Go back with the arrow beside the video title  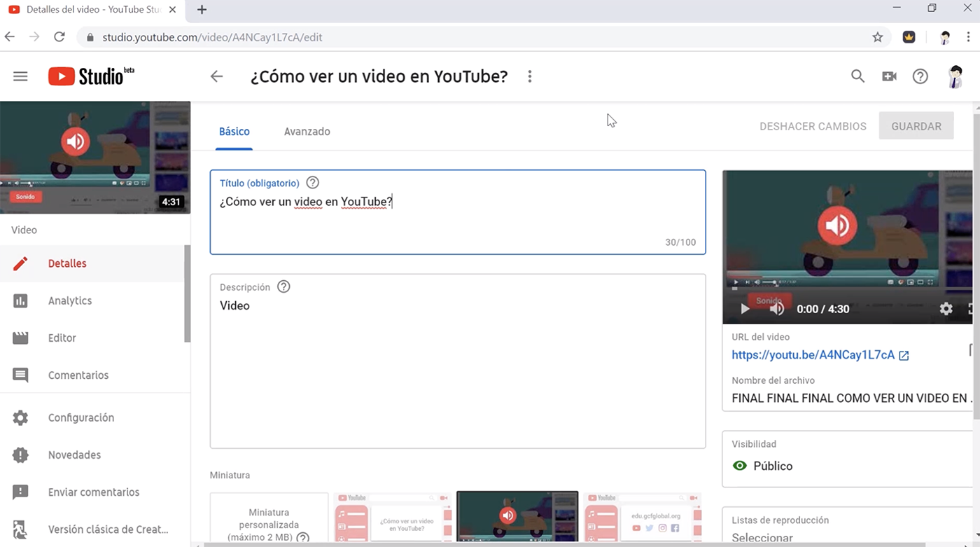tap(217, 76)
